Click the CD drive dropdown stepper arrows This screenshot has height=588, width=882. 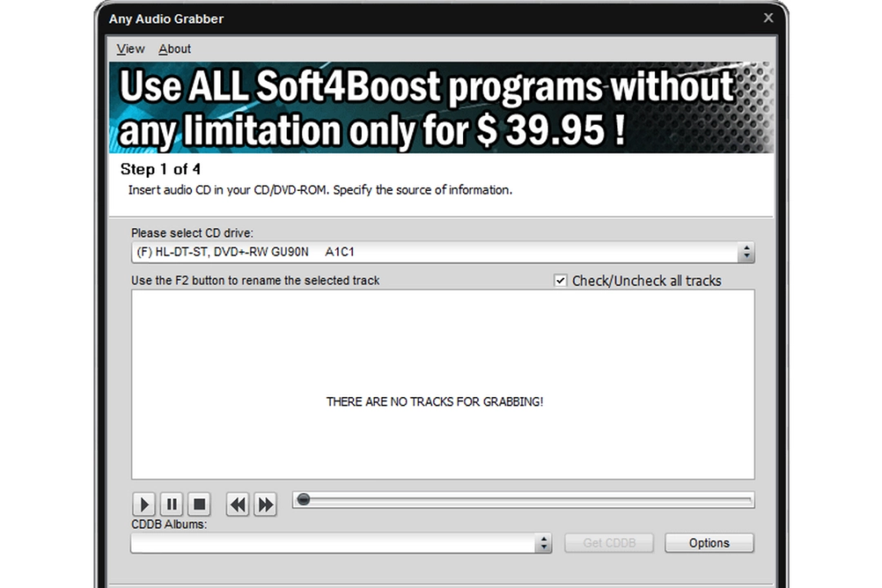[x=746, y=252]
